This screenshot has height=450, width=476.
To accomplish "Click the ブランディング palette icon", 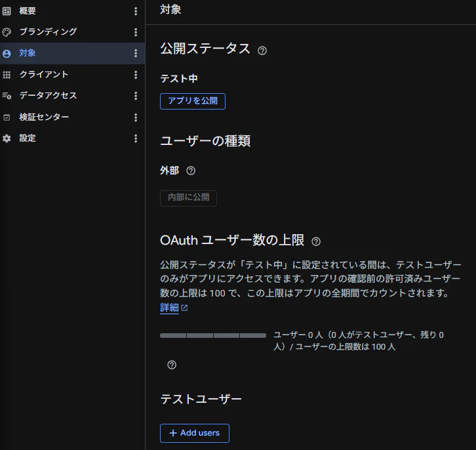I will 7,32.
